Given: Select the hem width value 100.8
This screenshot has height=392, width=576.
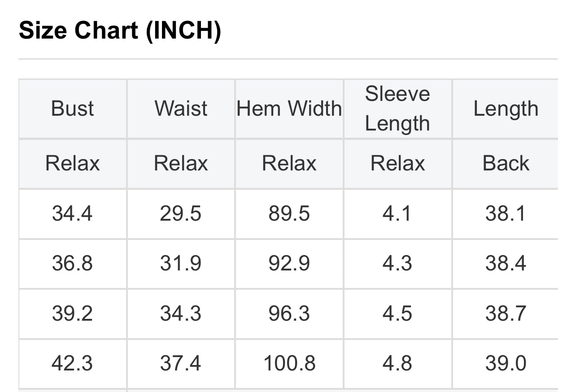Looking at the screenshot, I should 289,363.
